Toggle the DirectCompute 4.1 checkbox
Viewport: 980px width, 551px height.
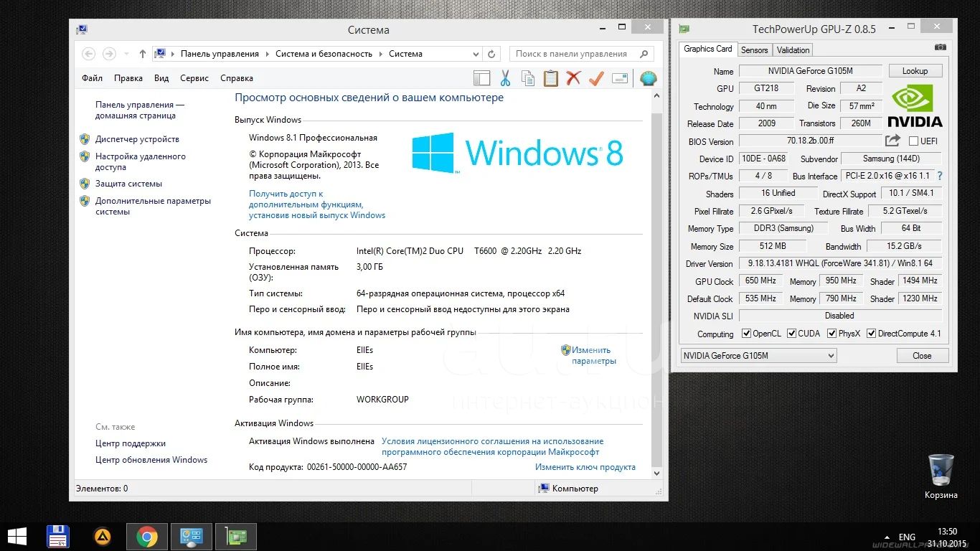click(872, 334)
